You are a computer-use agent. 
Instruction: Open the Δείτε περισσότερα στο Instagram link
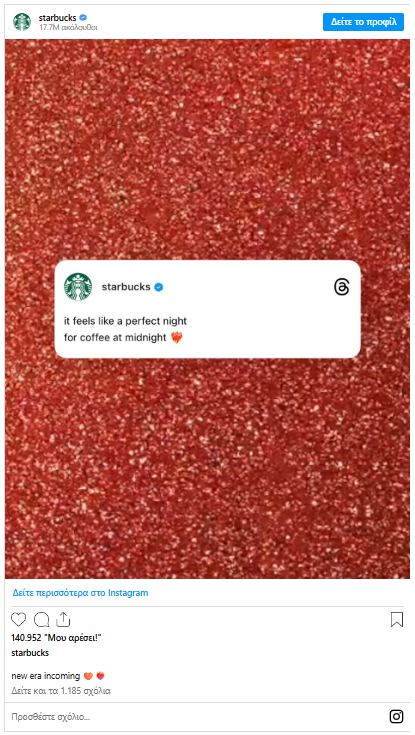80,592
